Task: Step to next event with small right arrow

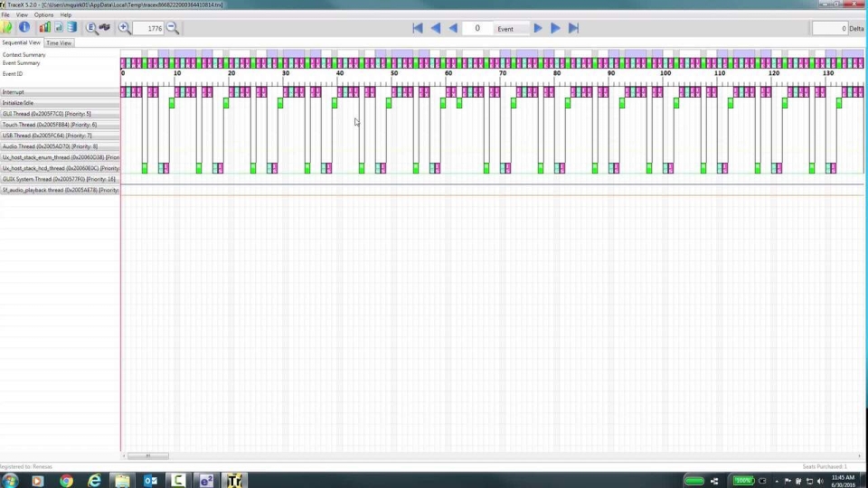Action: coord(537,28)
